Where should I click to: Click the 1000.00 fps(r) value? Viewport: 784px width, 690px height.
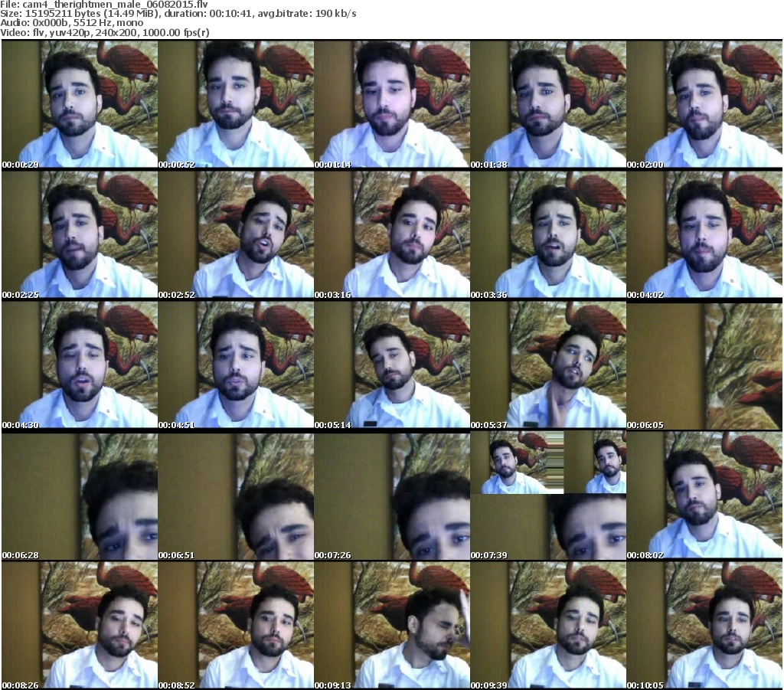point(178,32)
